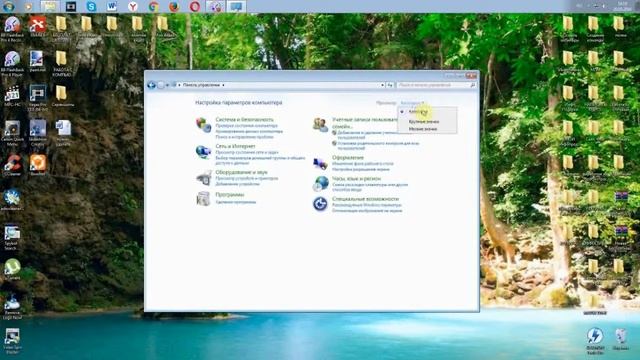Viewport: 640px width, 360px height.
Task: Select the Control Panel taskbar button
Action: (x=236, y=7)
